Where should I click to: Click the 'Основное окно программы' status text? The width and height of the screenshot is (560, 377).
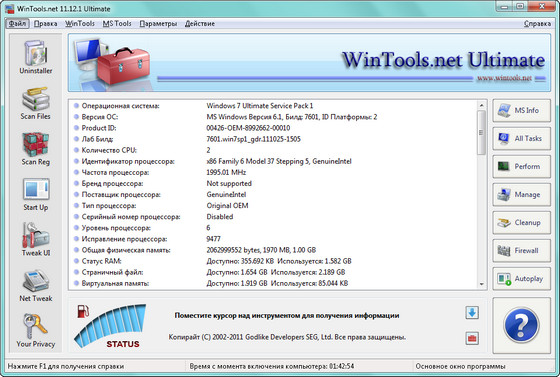point(460,366)
